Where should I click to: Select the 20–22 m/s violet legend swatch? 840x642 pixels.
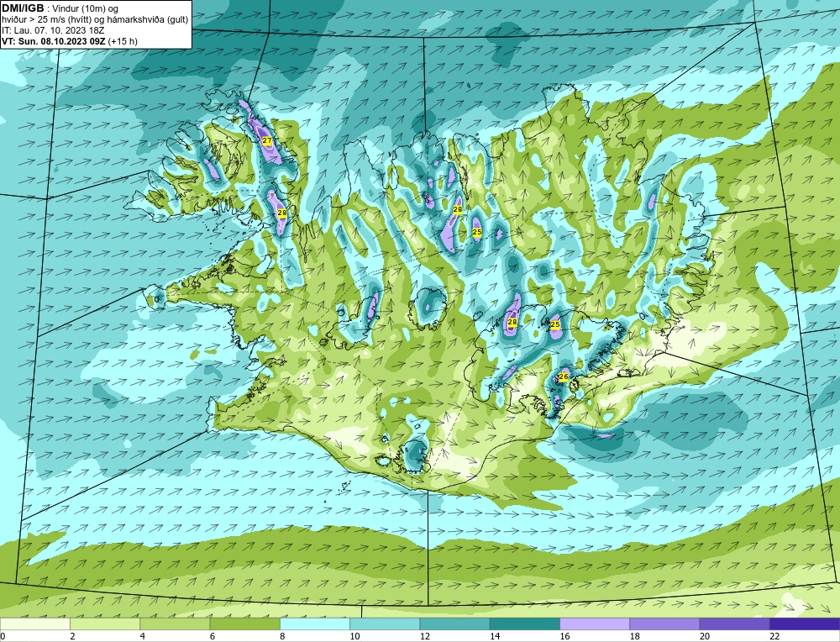(734, 624)
